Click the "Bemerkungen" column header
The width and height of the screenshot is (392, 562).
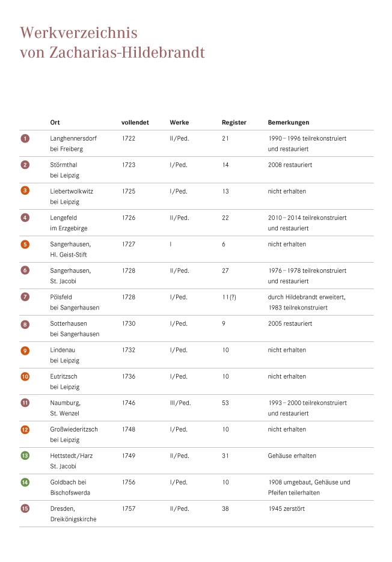(x=289, y=123)
